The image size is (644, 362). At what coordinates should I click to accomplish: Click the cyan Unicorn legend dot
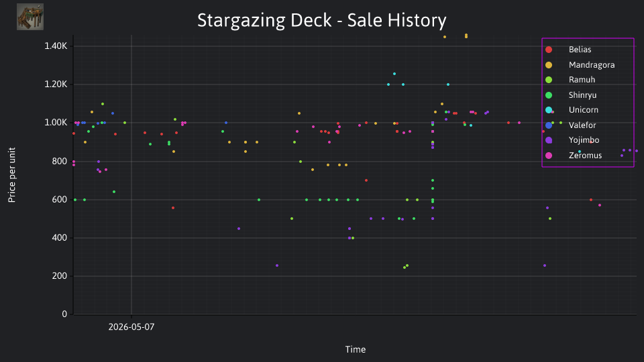point(549,110)
